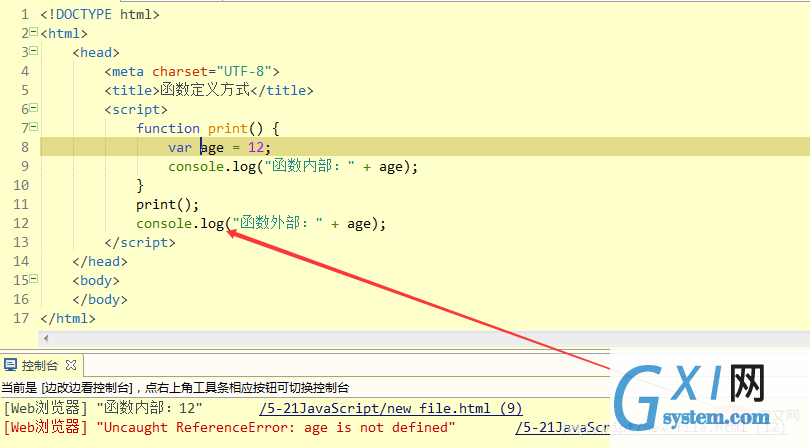Viewport: 810px width, 448px height.
Task: Click the 当前是 [边改边看控制台] hint line
Action: [175, 388]
